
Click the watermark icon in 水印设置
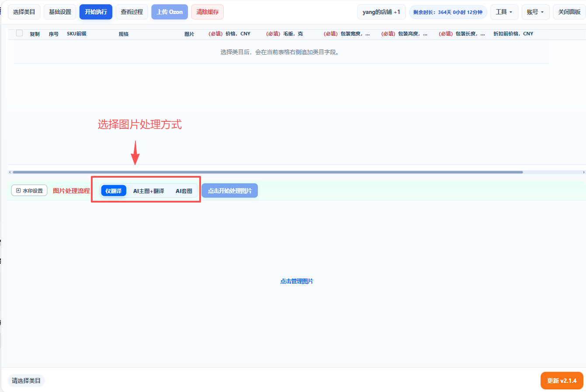[18, 190]
